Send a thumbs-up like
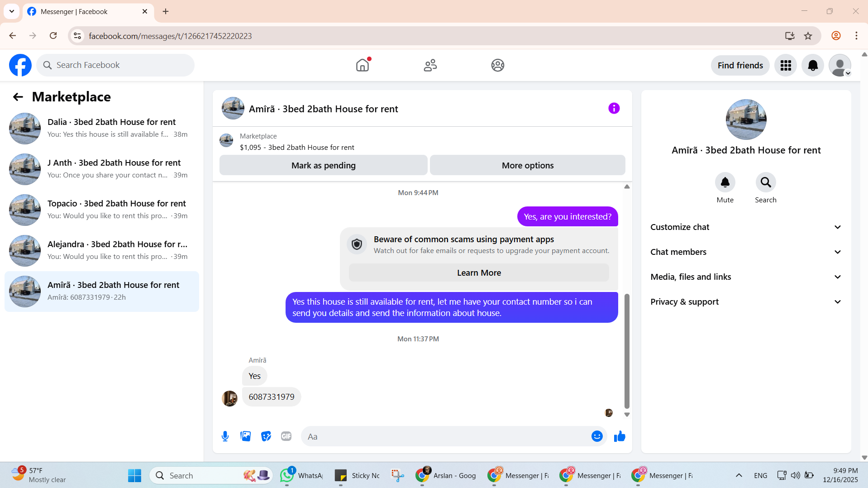Image resolution: width=868 pixels, height=488 pixels. pos(620,436)
